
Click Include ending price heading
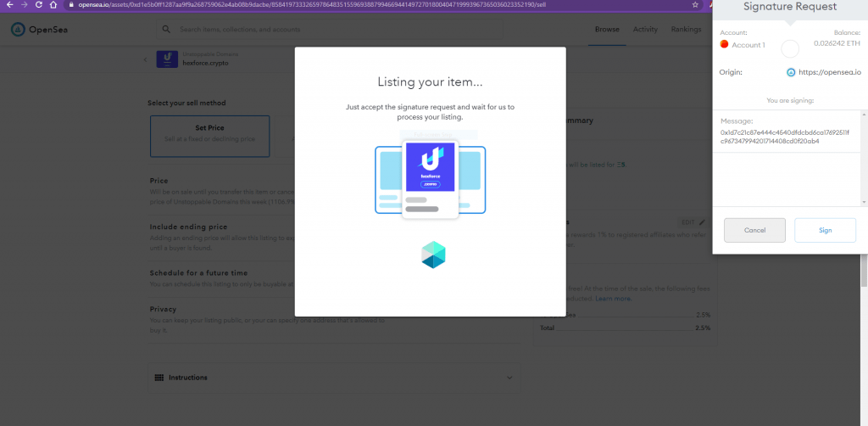pos(189,227)
